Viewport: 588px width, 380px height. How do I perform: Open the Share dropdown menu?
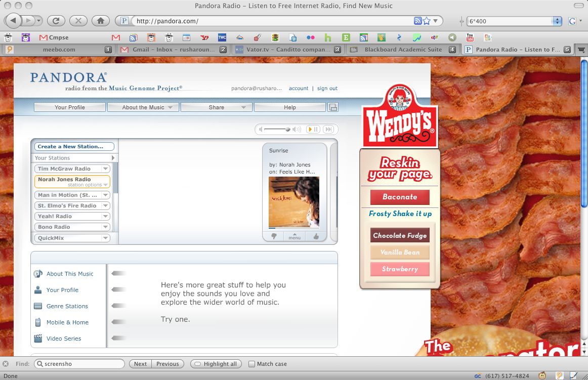coord(243,107)
